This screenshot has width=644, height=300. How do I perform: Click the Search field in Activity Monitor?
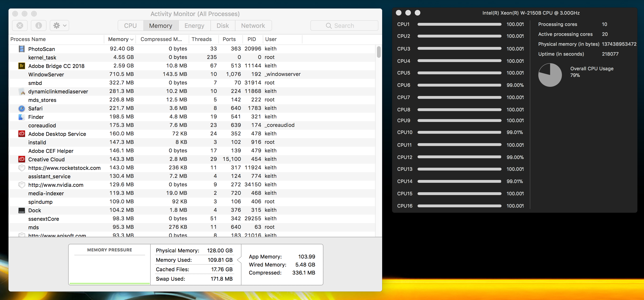tap(344, 25)
